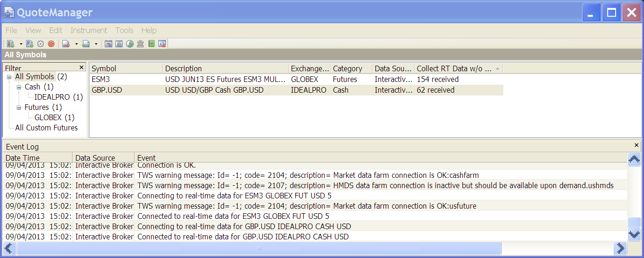Click the red delete symbol icon

[x=51, y=44]
